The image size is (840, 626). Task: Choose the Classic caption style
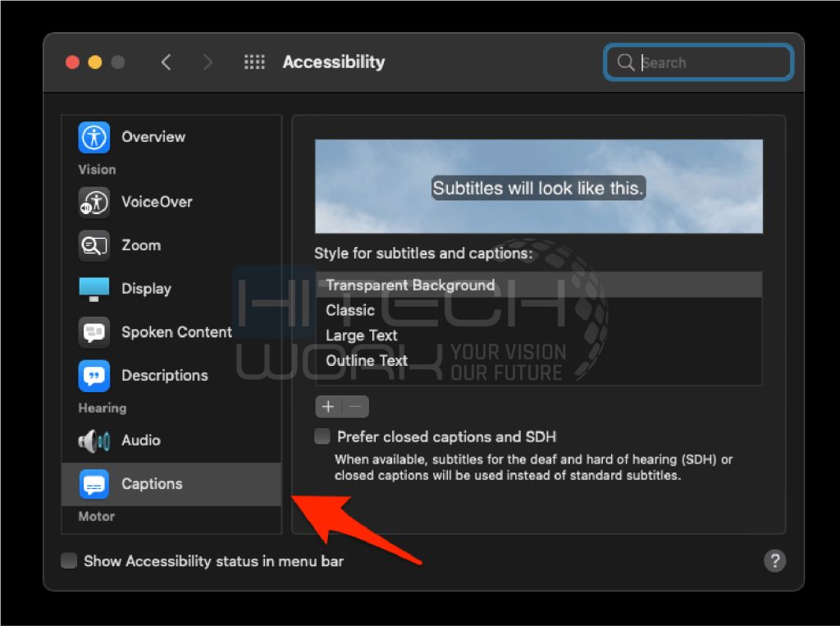[539, 310]
